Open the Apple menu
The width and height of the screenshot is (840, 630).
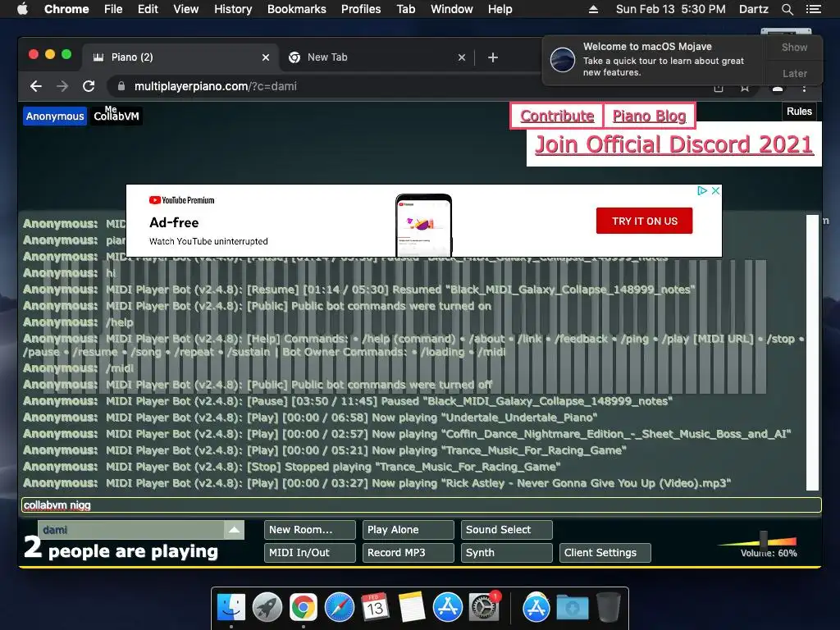pyautogui.click(x=22, y=9)
